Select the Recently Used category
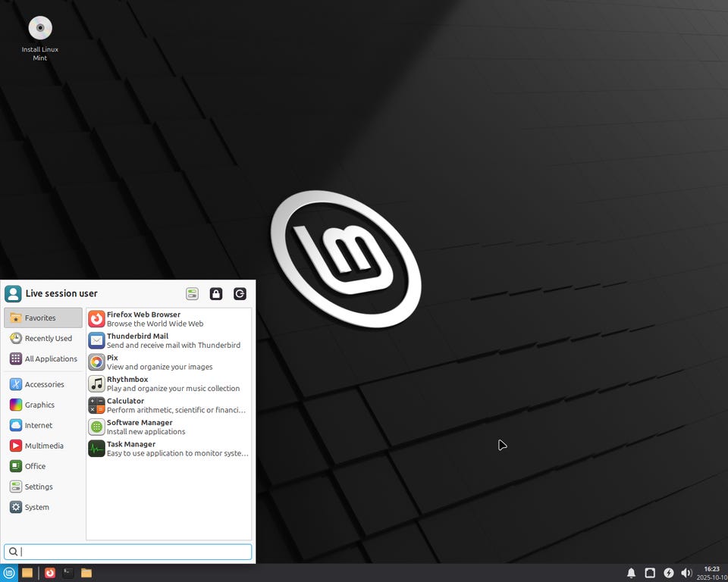The height and width of the screenshot is (582, 728). tap(43, 338)
